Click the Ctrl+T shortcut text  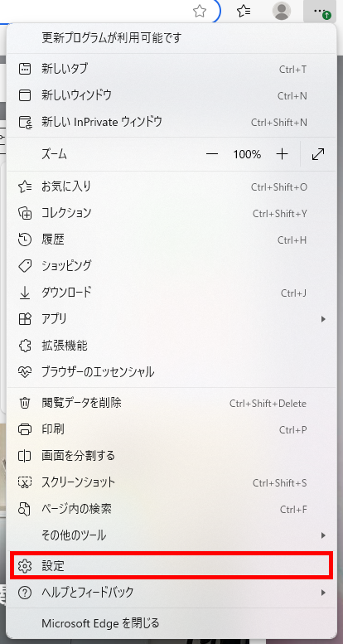[293, 70]
